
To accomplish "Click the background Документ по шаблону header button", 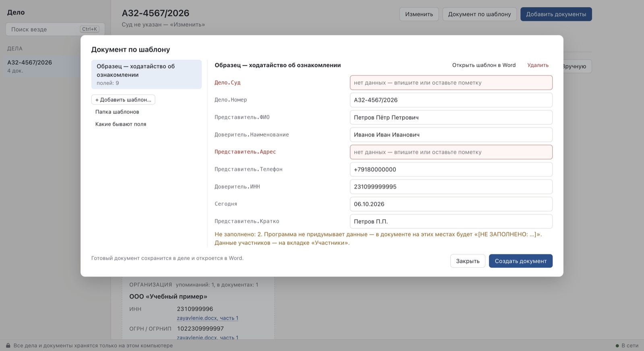I will click(x=479, y=14).
